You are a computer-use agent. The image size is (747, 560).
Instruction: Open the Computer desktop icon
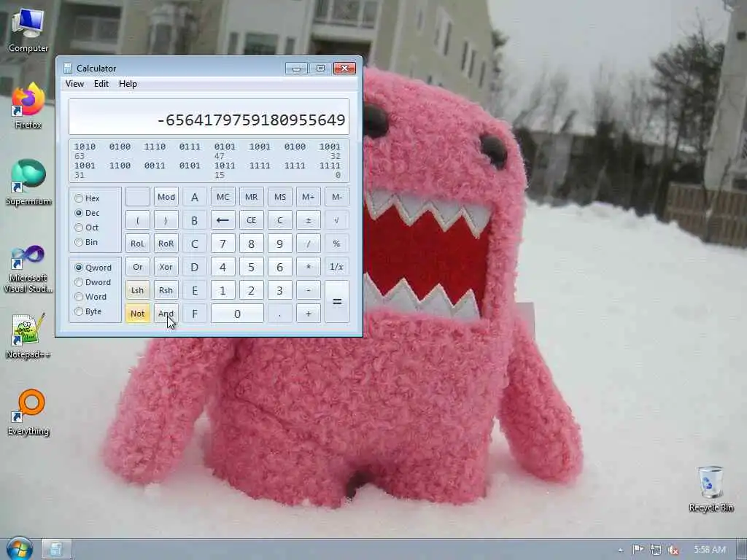coord(28,31)
